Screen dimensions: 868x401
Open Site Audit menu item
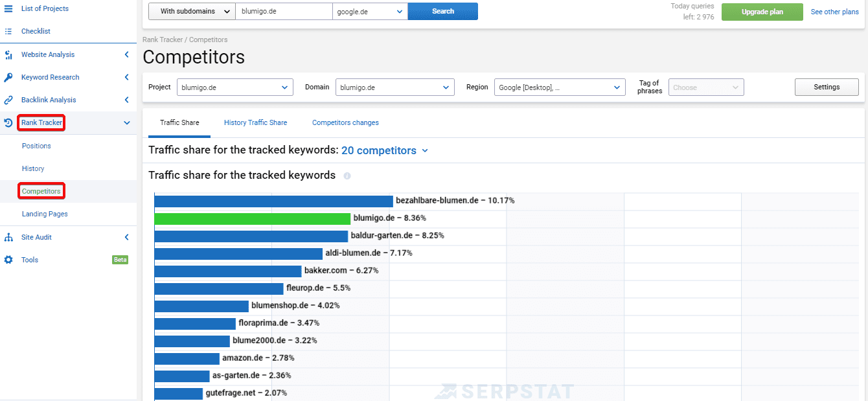point(36,237)
